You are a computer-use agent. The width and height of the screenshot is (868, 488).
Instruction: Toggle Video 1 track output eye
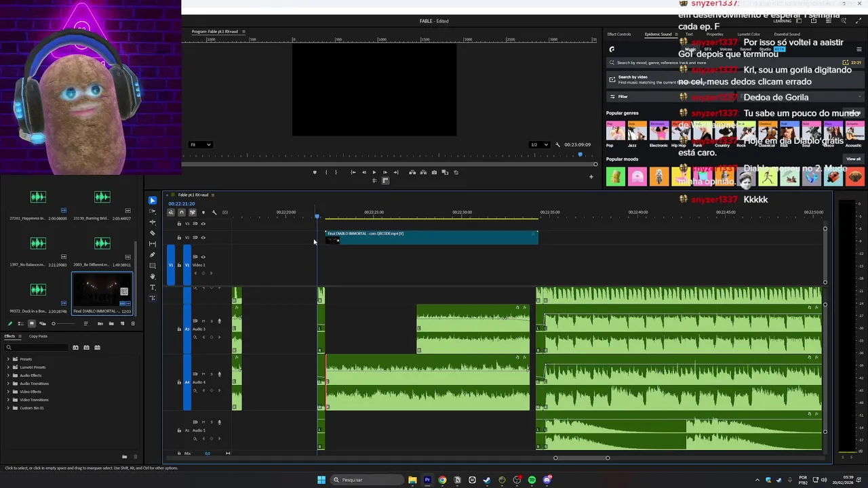(203, 257)
